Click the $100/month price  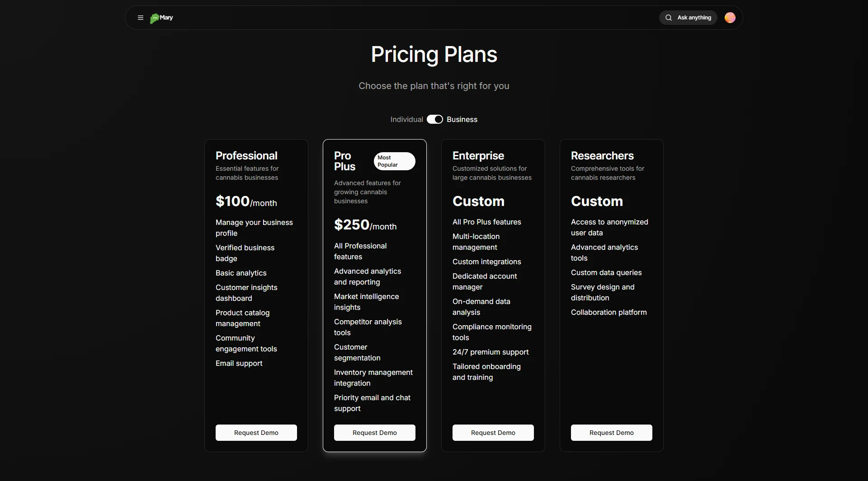click(x=246, y=201)
